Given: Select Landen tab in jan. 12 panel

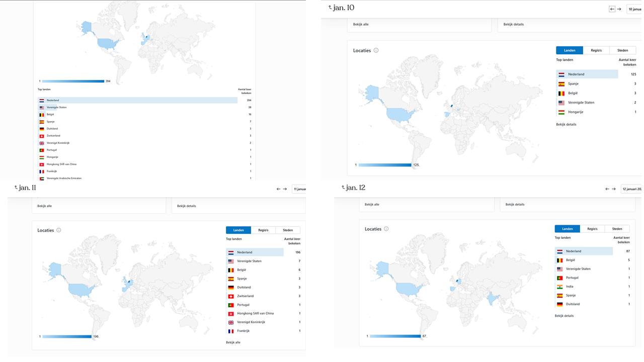Looking at the screenshot, I should point(567,229).
